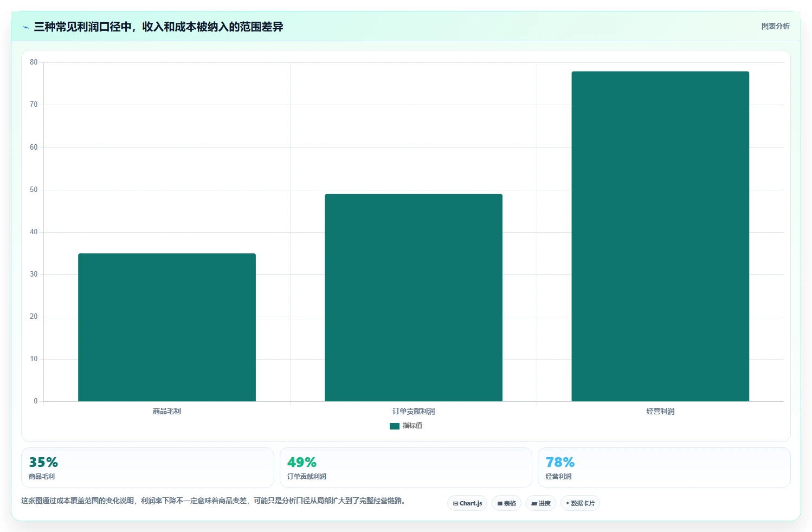812x532 pixels.
Task: Click the 商品毛利 caption under 35%
Action: tap(42, 477)
